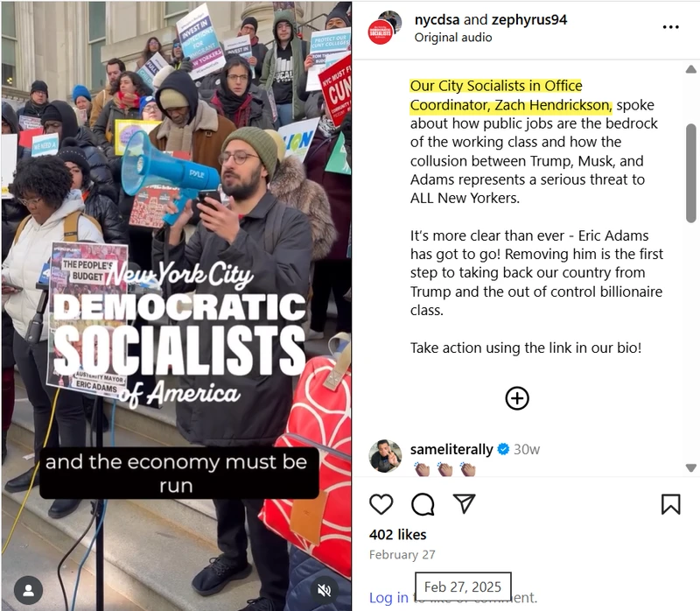Click the scroll up arrow in caption panel
This screenshot has width=700, height=611.
690,69
